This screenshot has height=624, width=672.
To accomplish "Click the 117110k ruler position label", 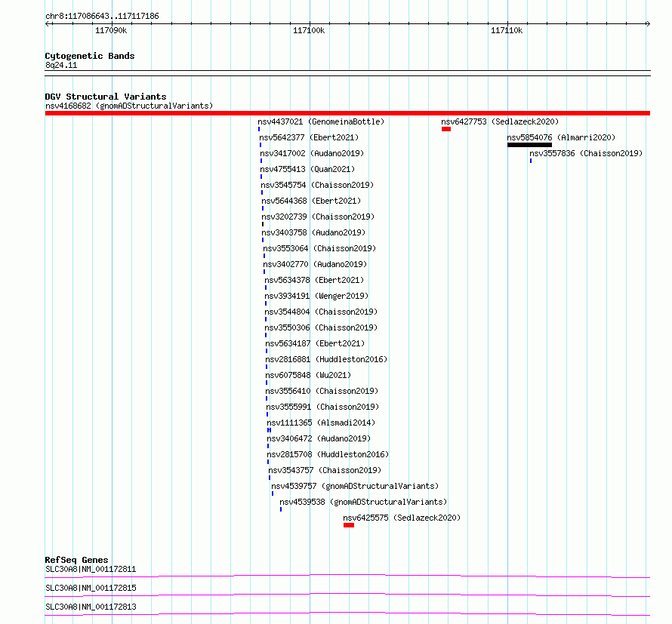I will 507,31.
